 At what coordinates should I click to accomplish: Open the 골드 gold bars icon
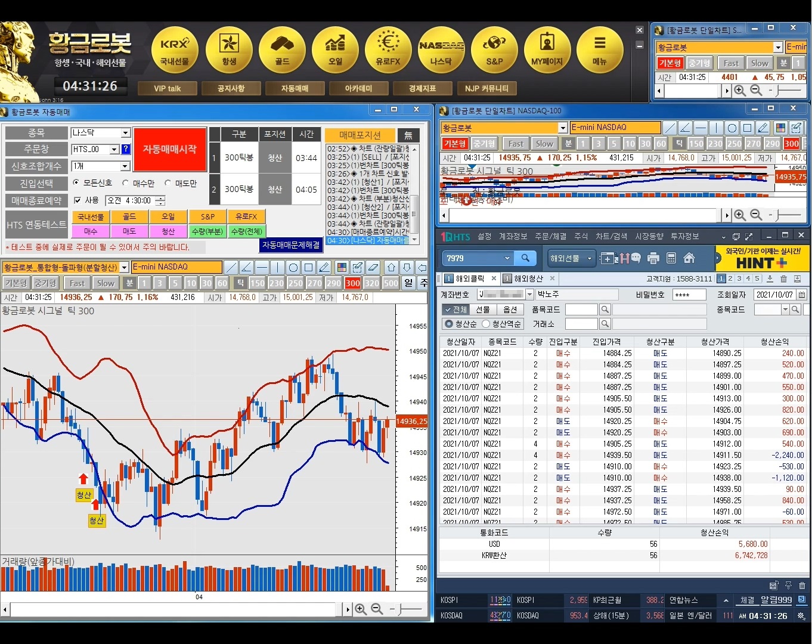282,50
